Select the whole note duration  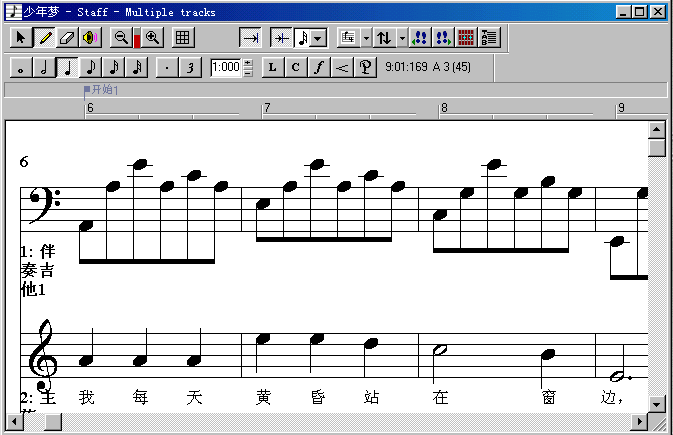tap(22, 67)
